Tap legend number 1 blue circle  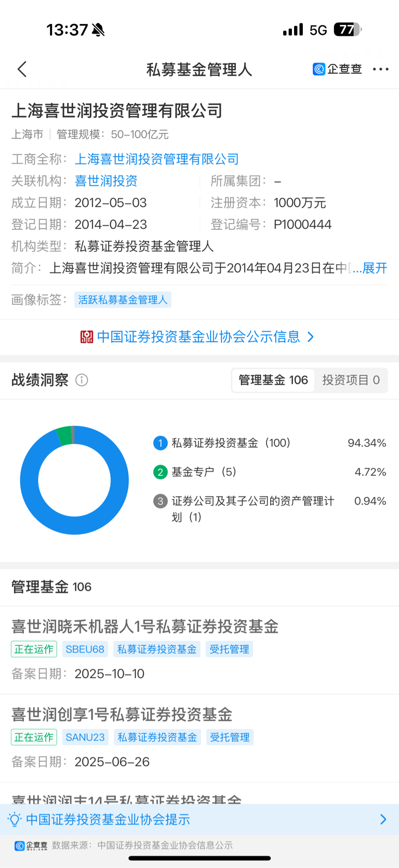tap(160, 443)
